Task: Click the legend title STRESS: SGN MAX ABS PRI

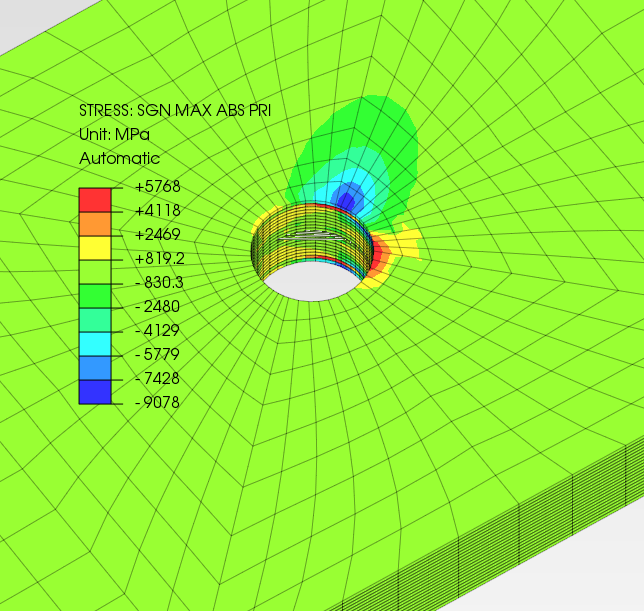Action: point(175,110)
